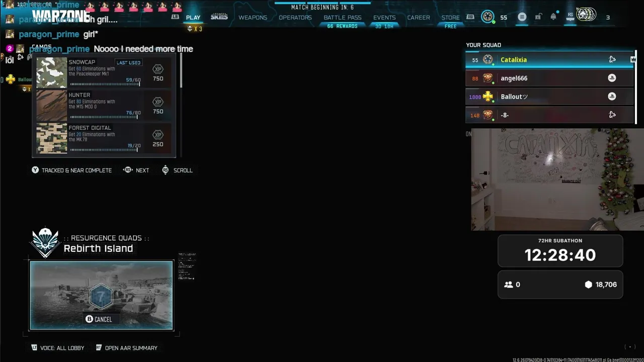Click the SNOWCAP 59/60 progress bar
Image resolution: width=644 pixels, height=362 pixels.
coord(105,84)
